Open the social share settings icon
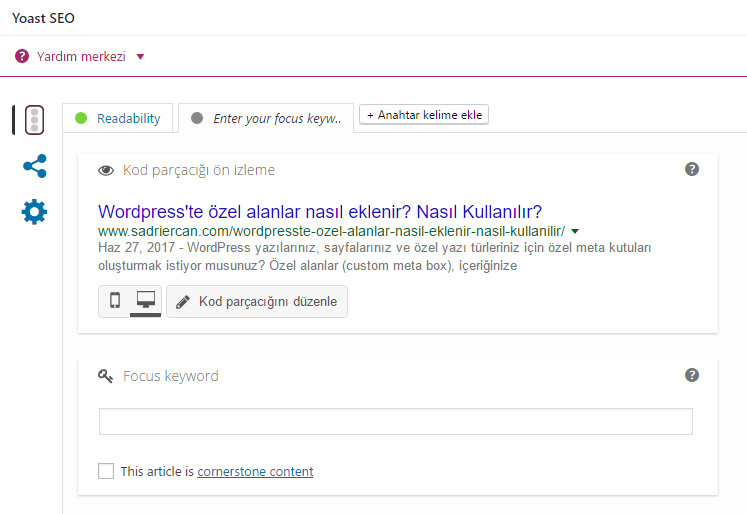 point(35,166)
